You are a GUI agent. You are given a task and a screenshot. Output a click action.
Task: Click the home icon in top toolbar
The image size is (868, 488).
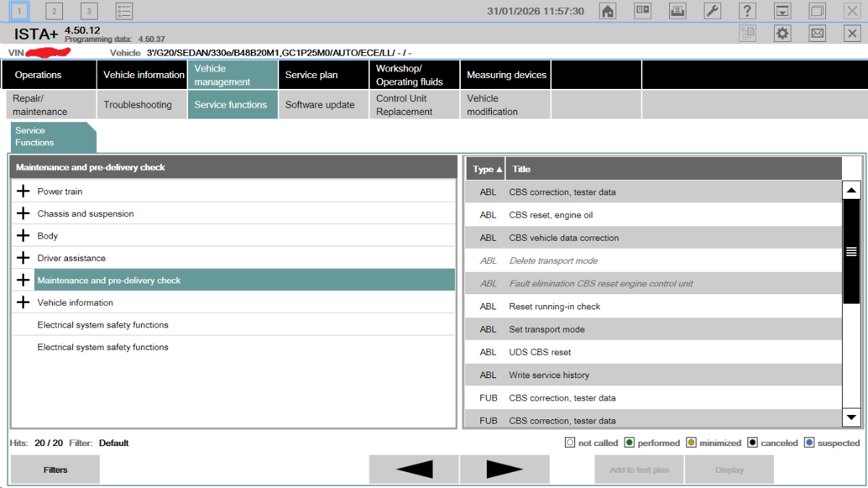[x=608, y=11]
